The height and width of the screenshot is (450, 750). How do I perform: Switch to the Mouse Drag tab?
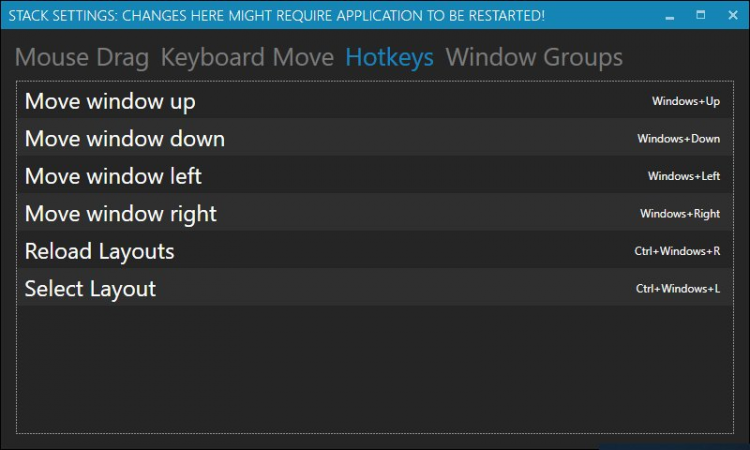tap(82, 58)
